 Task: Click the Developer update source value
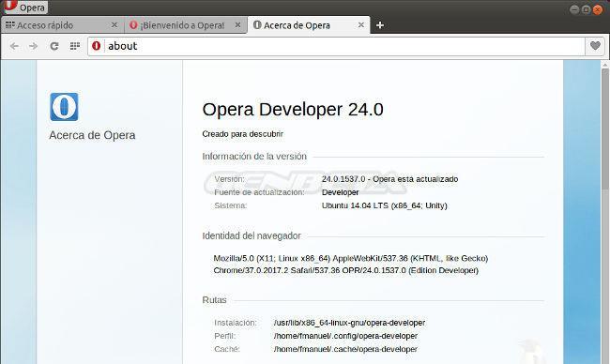tap(341, 192)
